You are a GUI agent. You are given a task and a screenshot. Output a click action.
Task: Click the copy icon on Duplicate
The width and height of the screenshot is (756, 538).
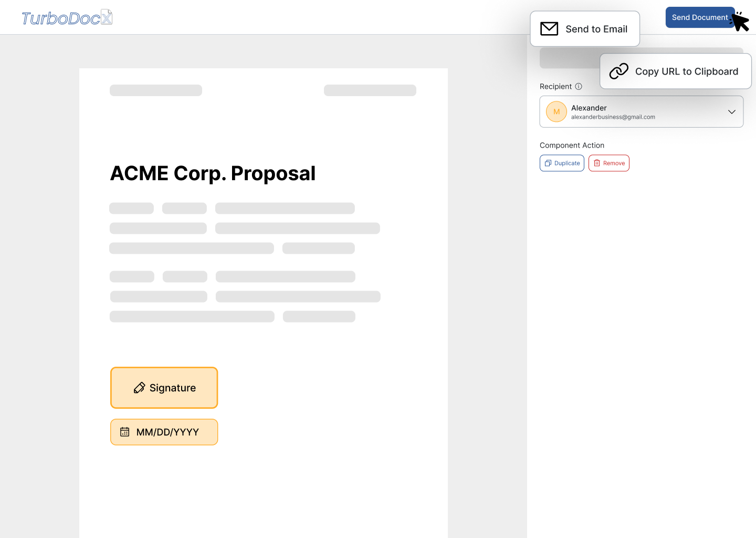(x=548, y=163)
